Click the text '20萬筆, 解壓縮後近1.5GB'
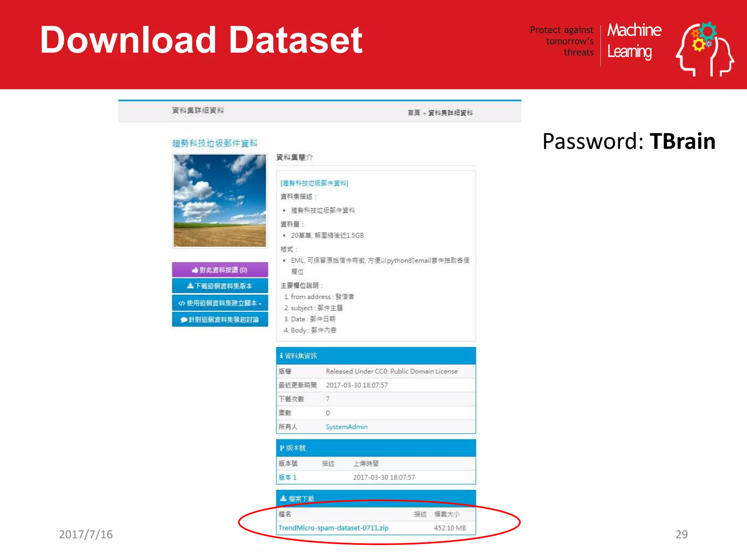 [327, 236]
